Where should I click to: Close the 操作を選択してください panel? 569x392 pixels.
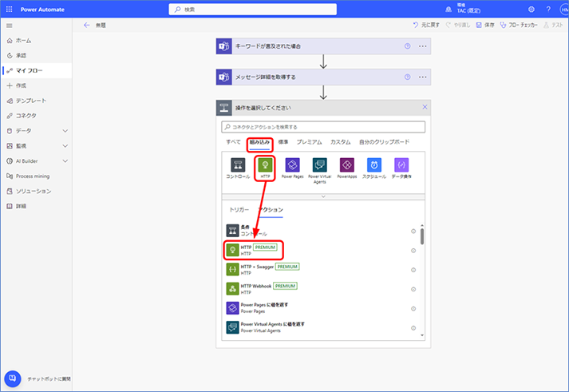(x=425, y=107)
